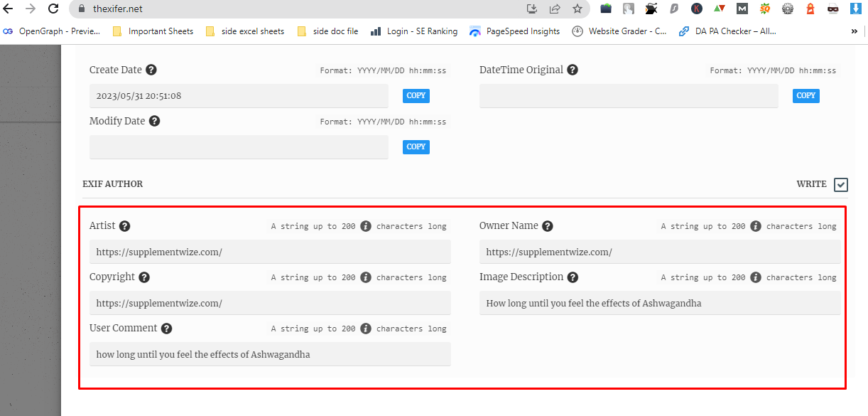The image size is (868, 416).
Task: Click the forward navigation arrow
Action: tap(31, 9)
